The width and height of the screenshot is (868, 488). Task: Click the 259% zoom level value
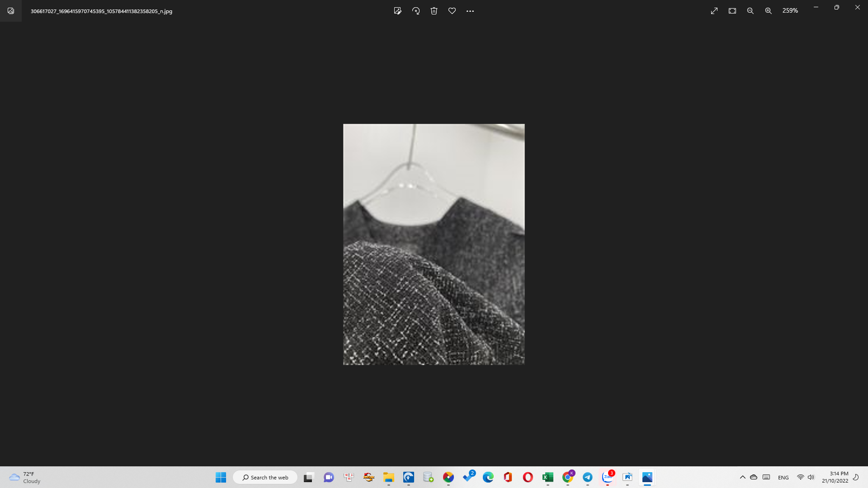pyautogui.click(x=790, y=10)
